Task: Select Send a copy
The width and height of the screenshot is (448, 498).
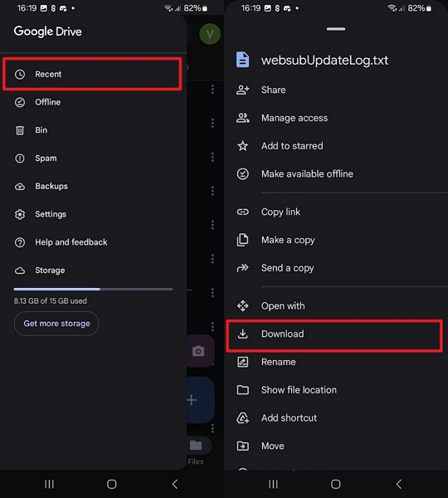Action: [x=336, y=268]
